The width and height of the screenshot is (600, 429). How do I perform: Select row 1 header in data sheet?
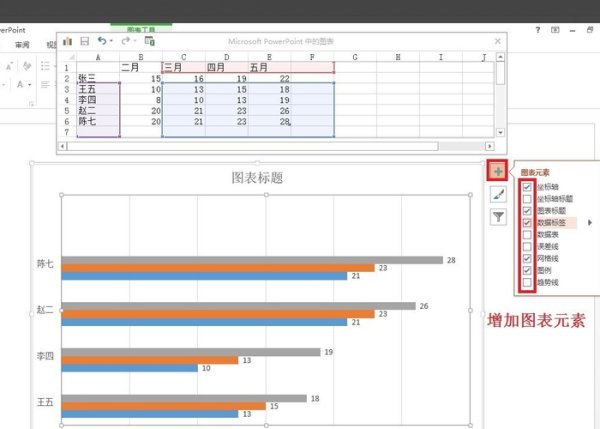[x=67, y=68]
